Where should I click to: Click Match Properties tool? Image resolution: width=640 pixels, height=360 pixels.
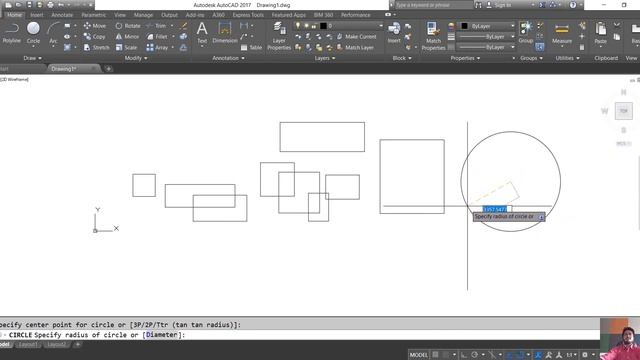pos(433,36)
